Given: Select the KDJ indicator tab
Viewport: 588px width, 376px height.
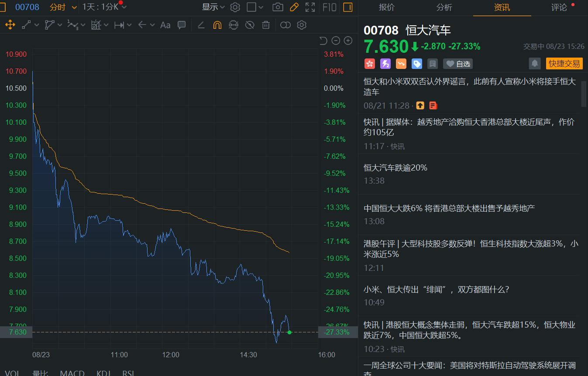Looking at the screenshot, I should tap(103, 373).
